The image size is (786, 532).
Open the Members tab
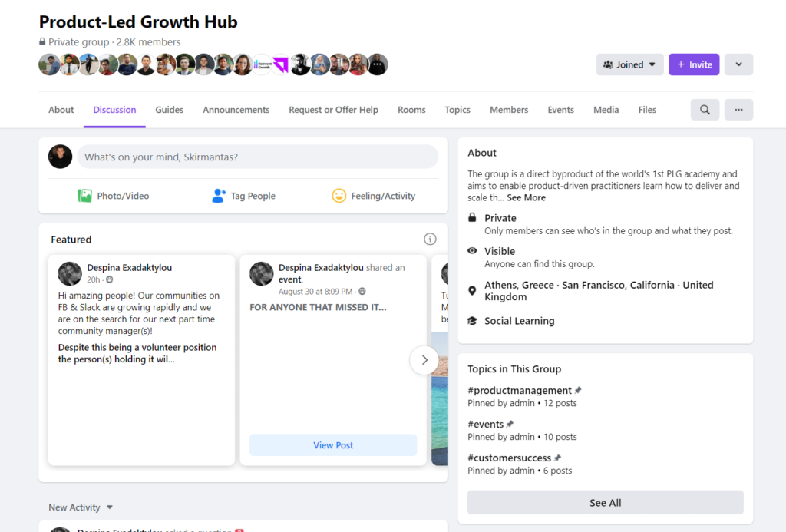pos(509,110)
